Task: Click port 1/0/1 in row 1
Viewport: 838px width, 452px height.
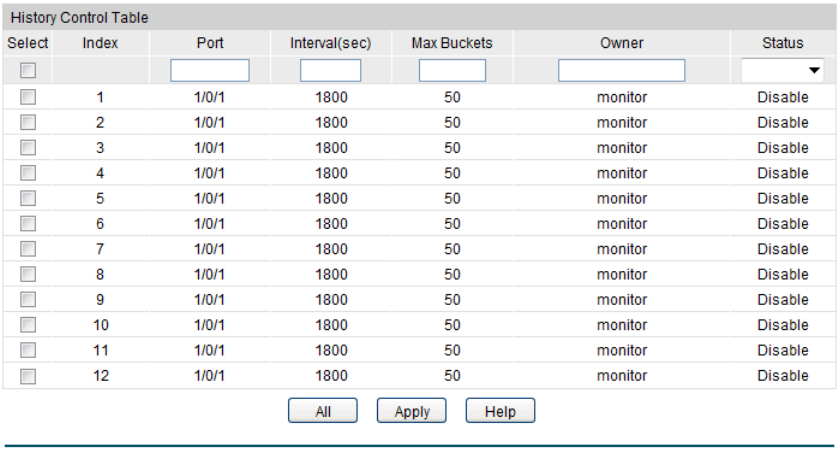Action: (x=210, y=97)
